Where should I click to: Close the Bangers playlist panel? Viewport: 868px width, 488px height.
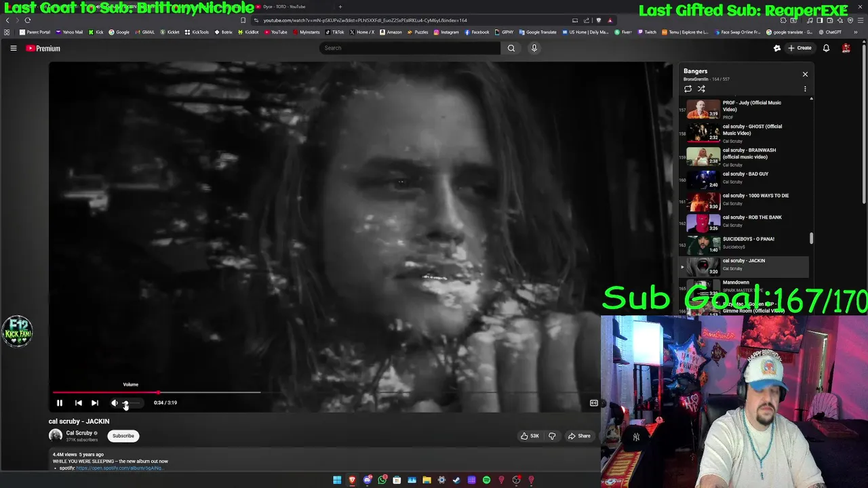[x=805, y=74]
